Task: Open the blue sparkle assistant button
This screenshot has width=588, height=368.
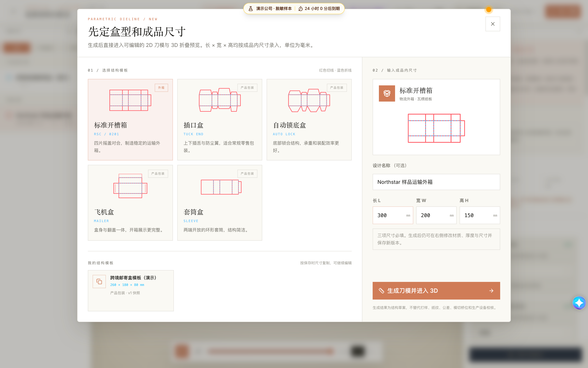Action: click(x=579, y=303)
